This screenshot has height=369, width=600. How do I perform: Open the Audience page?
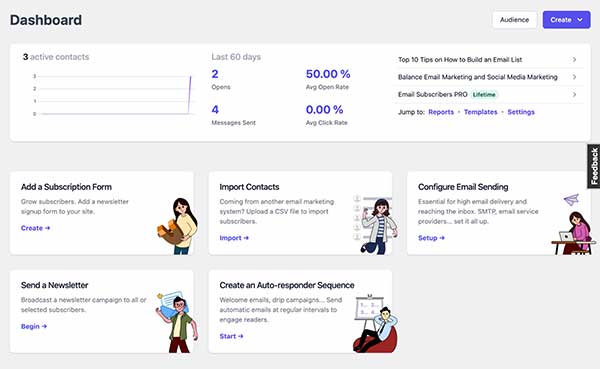514,20
